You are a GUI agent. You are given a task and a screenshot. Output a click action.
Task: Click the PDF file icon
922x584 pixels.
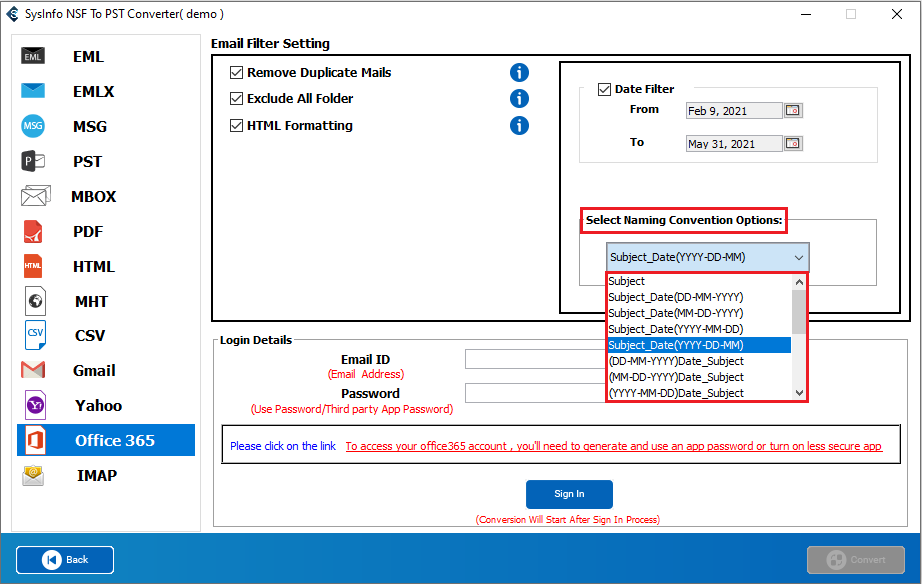click(x=33, y=231)
